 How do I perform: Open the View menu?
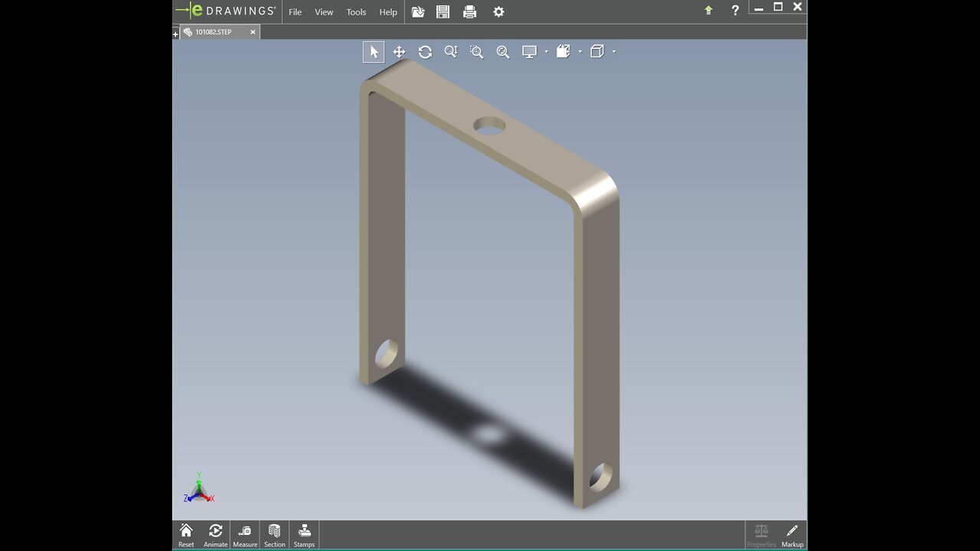click(x=324, y=12)
